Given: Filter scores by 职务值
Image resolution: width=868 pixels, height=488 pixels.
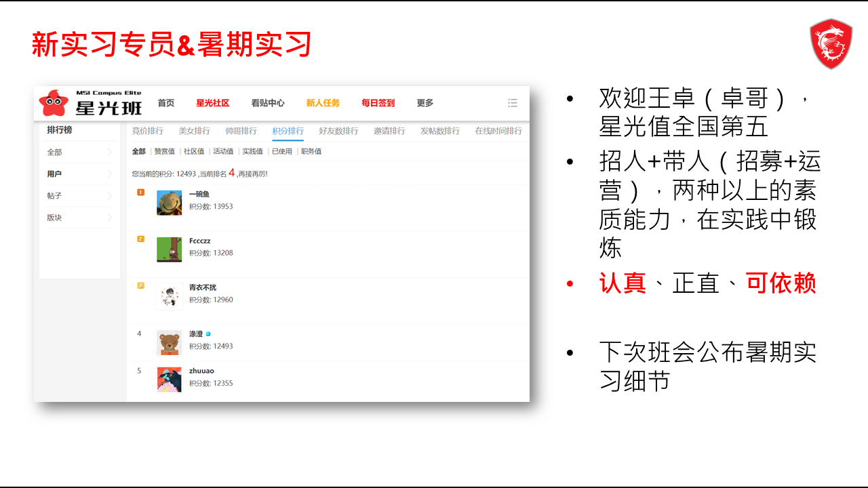Looking at the screenshot, I should 311,151.
